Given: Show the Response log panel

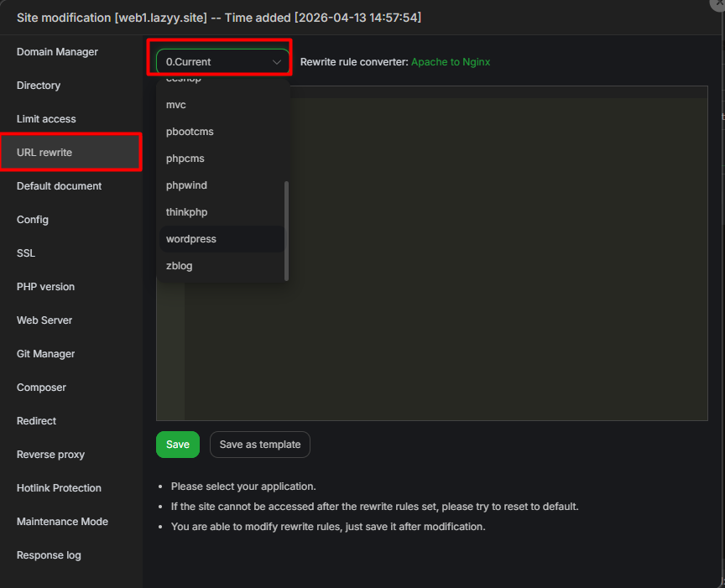Looking at the screenshot, I should [49, 555].
